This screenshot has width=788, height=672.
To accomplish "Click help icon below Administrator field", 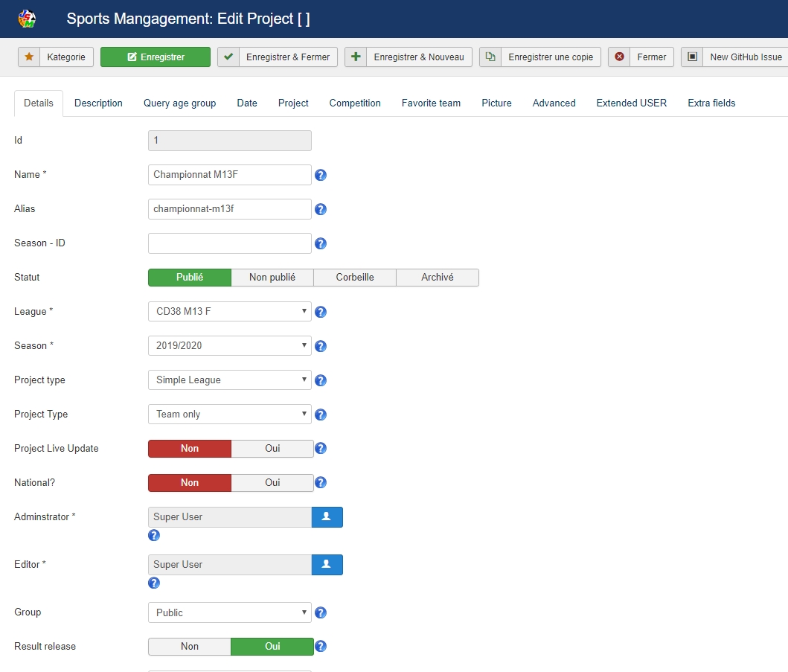I will tap(154, 535).
